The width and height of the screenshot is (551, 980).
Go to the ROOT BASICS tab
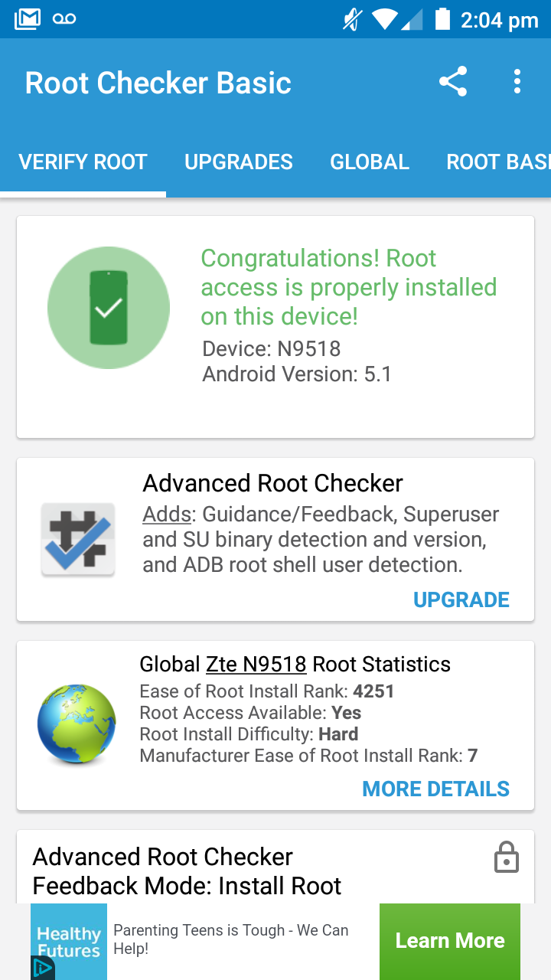pyautogui.click(x=497, y=162)
